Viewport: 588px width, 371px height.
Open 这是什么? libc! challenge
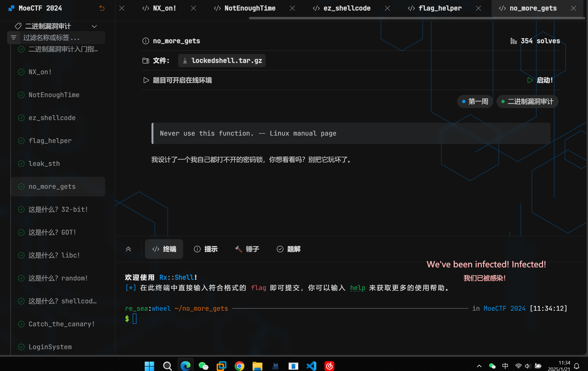pyautogui.click(x=58, y=255)
